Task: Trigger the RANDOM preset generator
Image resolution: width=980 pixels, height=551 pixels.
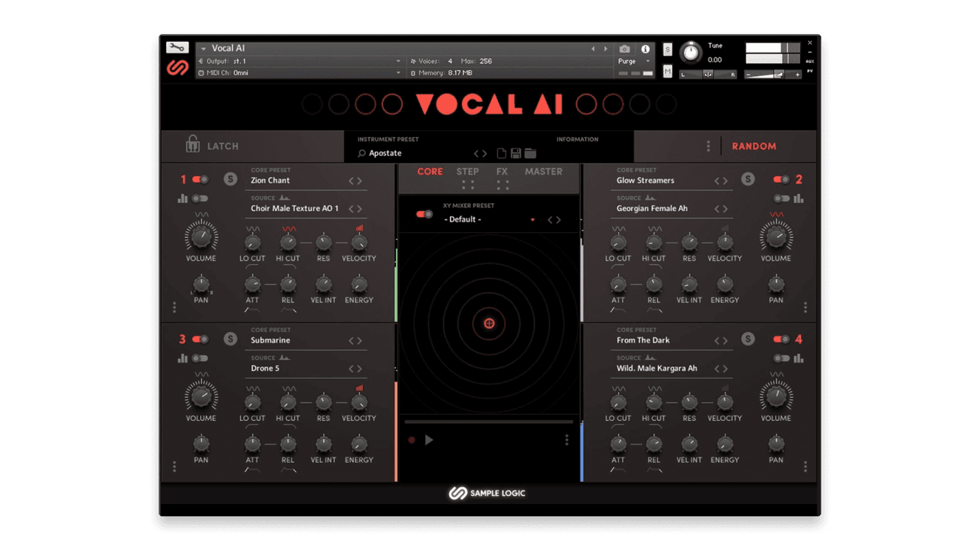Action: 754,146
